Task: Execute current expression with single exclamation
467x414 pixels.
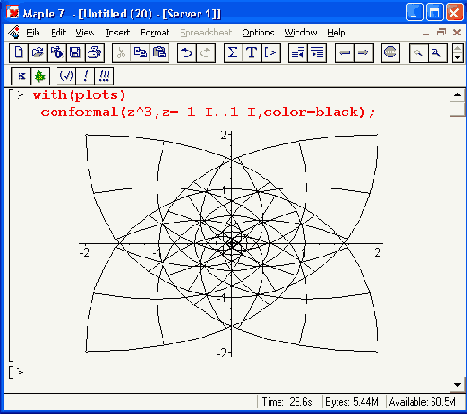Action: [x=85, y=76]
